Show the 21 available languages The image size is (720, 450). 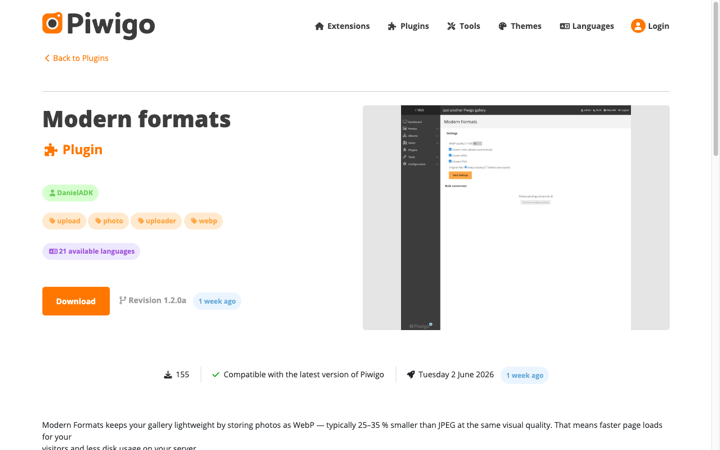click(91, 251)
